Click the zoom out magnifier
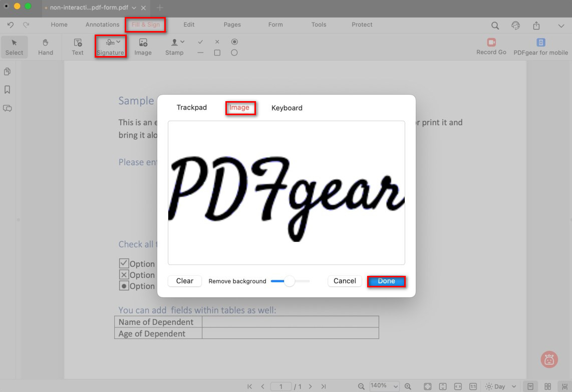Viewport: 572px width, 392px height. coord(361,386)
